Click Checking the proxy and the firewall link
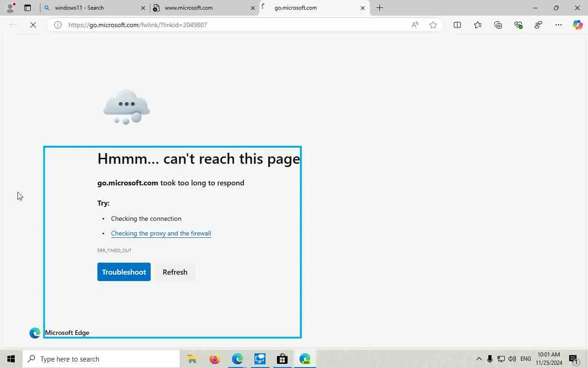This screenshot has height=368, width=588. pos(161,233)
